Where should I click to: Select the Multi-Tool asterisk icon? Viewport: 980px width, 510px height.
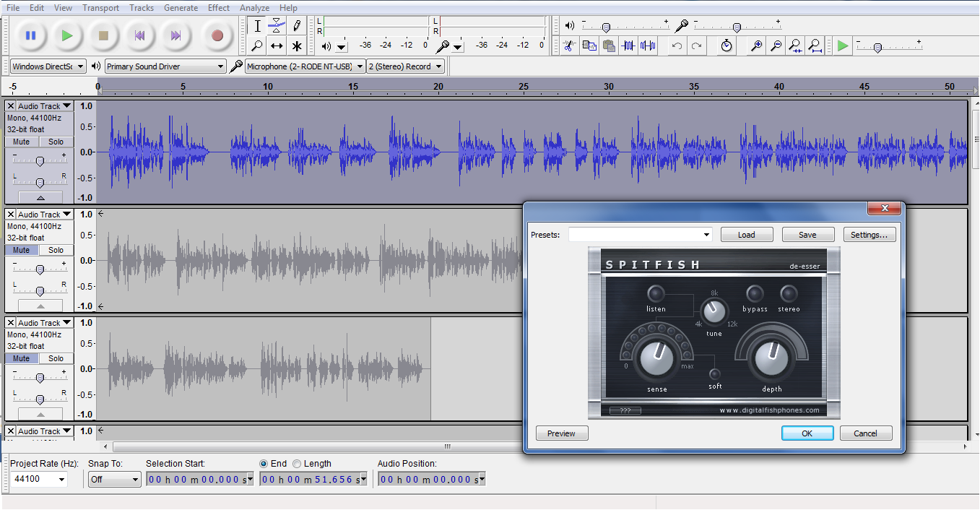[297, 46]
